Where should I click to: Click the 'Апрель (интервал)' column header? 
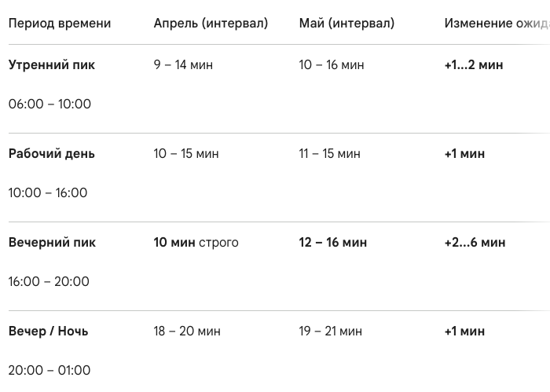tap(211, 24)
